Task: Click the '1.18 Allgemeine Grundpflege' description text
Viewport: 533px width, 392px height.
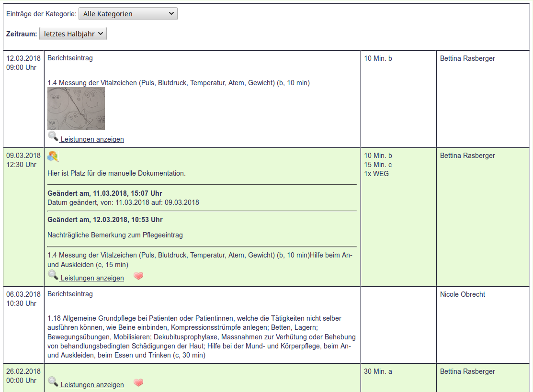Action: point(201,336)
